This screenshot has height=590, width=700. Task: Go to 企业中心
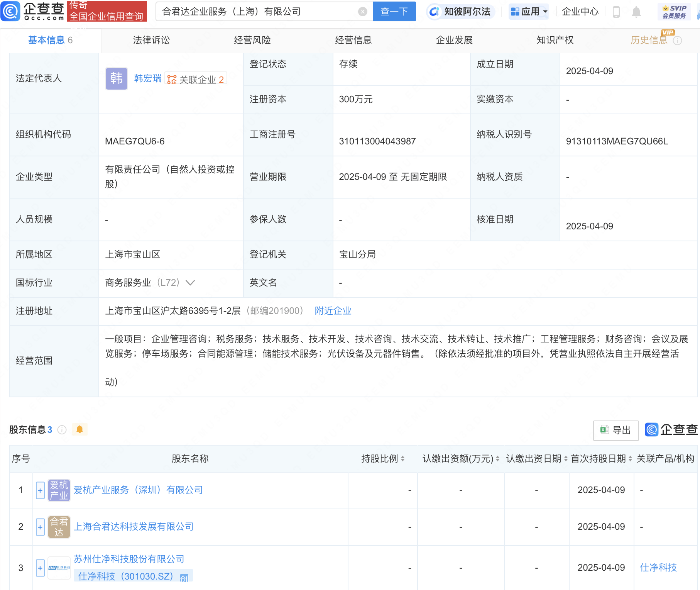[580, 12]
